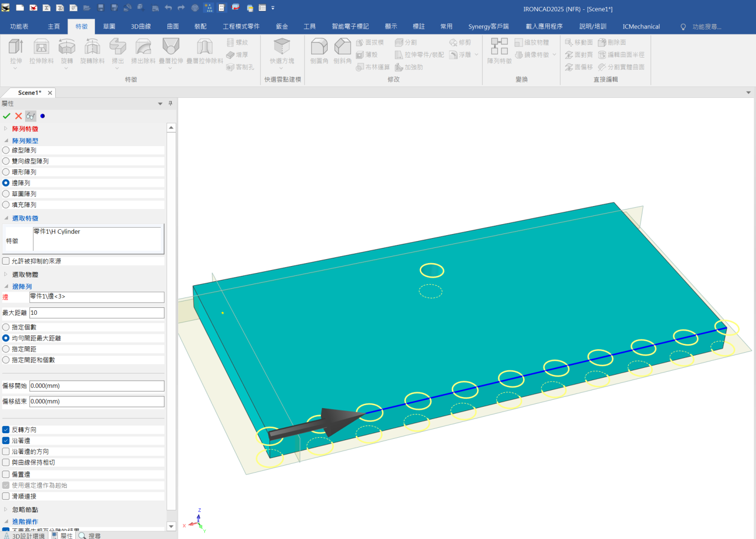Click the 最大距離 value field
This screenshot has width=756, height=539.
(96, 312)
